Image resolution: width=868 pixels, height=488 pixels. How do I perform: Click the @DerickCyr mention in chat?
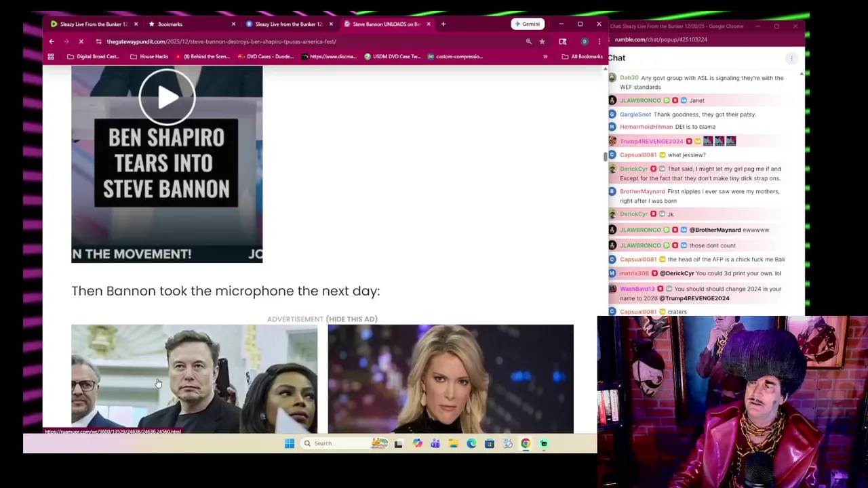pos(677,274)
